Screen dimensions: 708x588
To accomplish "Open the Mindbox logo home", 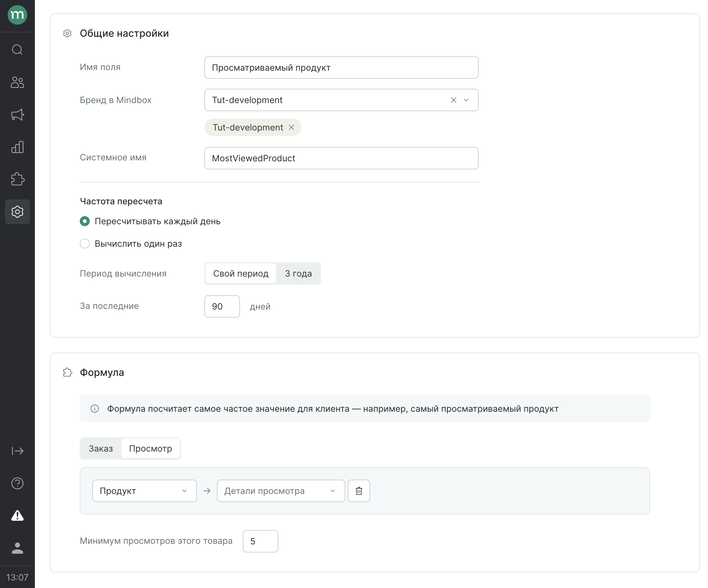I will point(17,15).
